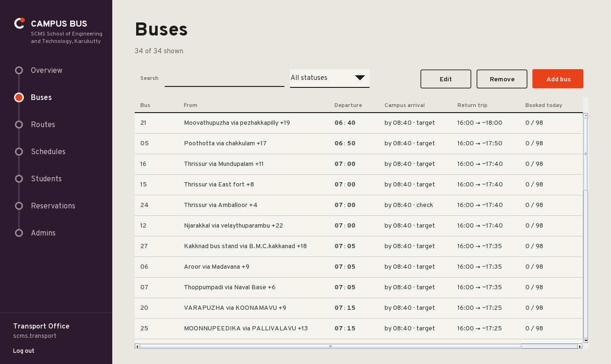This screenshot has height=364, width=611.
Task: Click bus 21's 06:40 departure time
Action: coord(345,123)
